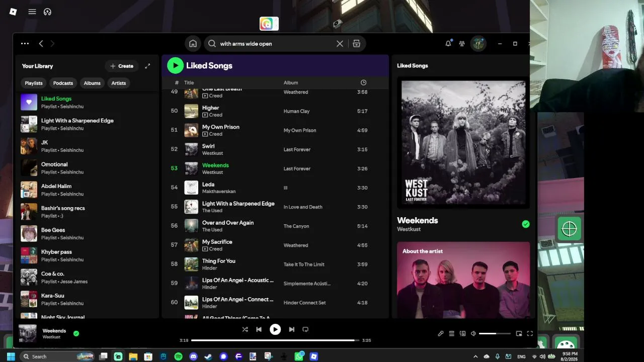This screenshot has width=644, height=362.
Task: Open Friend Activity panel
Action: pyautogui.click(x=462, y=44)
